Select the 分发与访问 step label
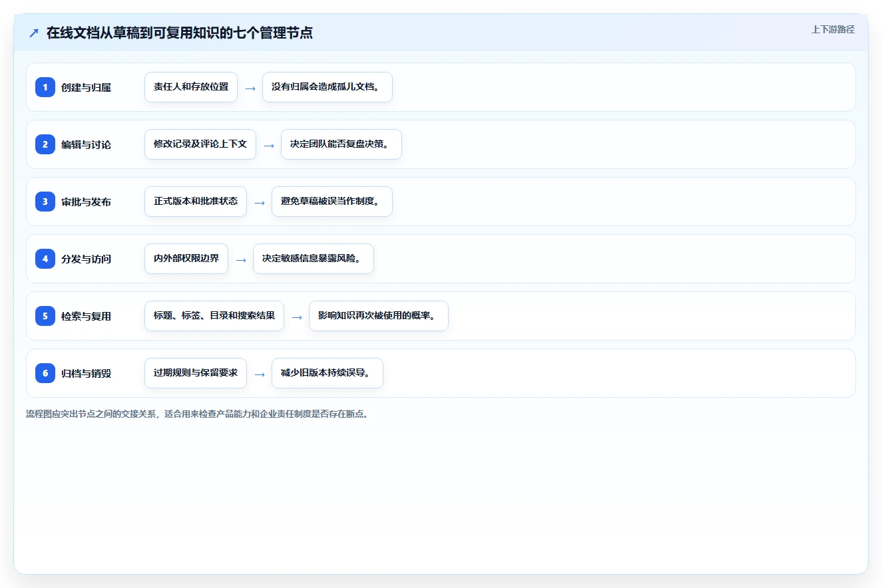Image resolution: width=882 pixels, height=588 pixels. [86, 259]
